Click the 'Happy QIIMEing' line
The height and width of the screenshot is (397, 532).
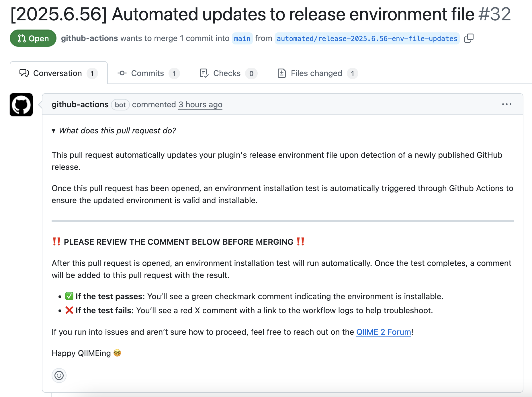tap(86, 353)
